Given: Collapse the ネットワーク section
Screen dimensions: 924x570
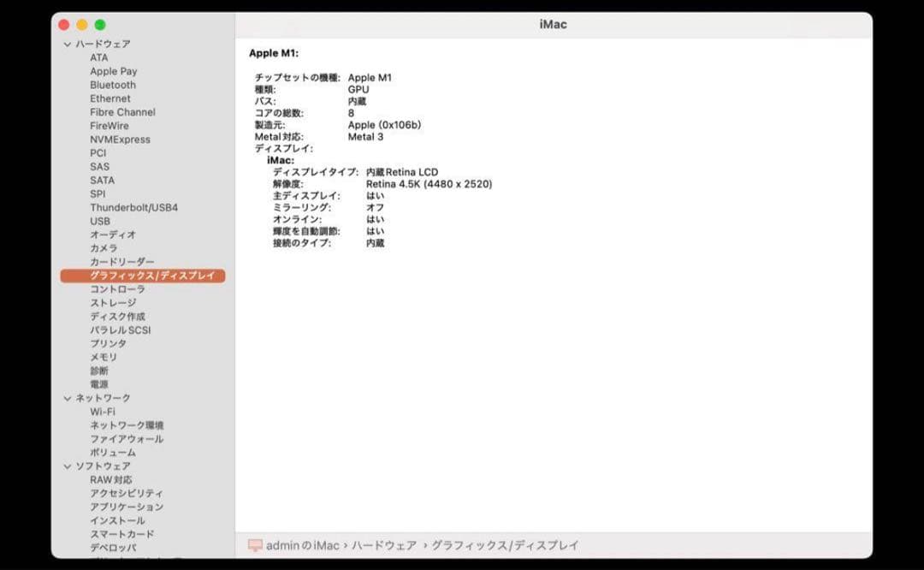Looking at the screenshot, I should [x=68, y=398].
